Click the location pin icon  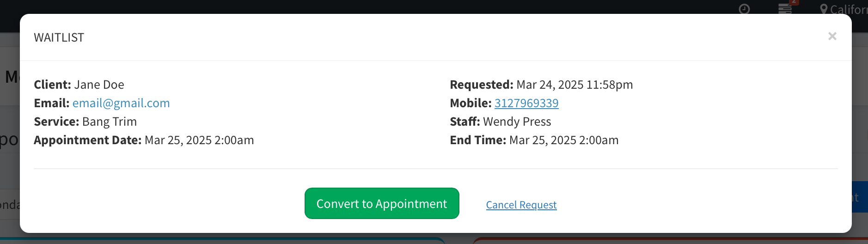click(x=824, y=9)
